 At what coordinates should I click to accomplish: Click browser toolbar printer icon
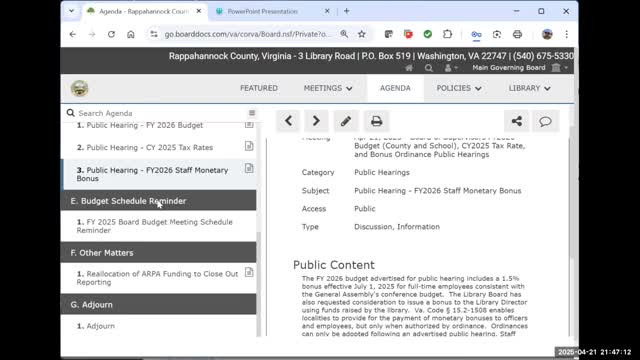(518, 34)
